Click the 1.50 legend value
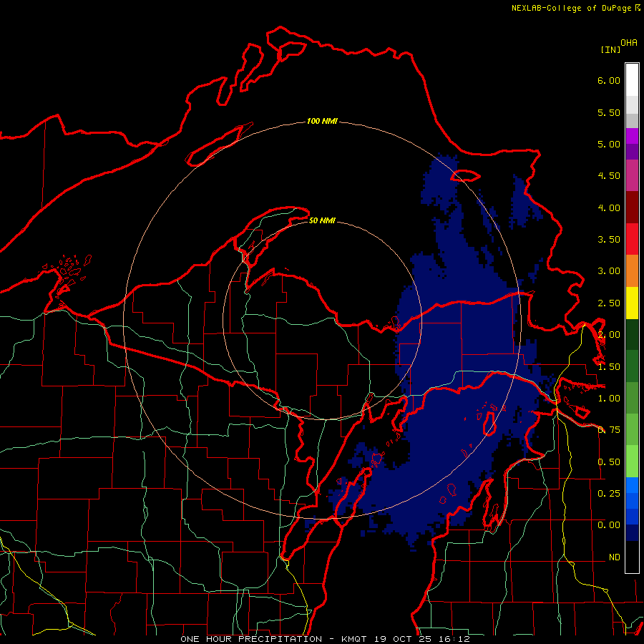 609,367
